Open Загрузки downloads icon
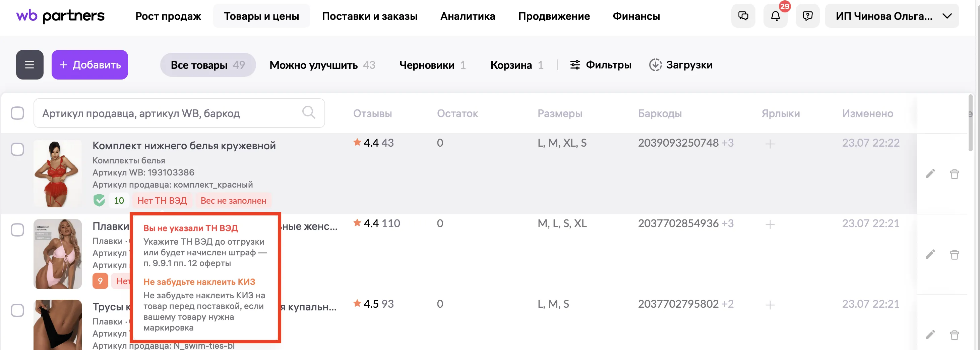Viewport: 980px width, 350px height. (655, 65)
